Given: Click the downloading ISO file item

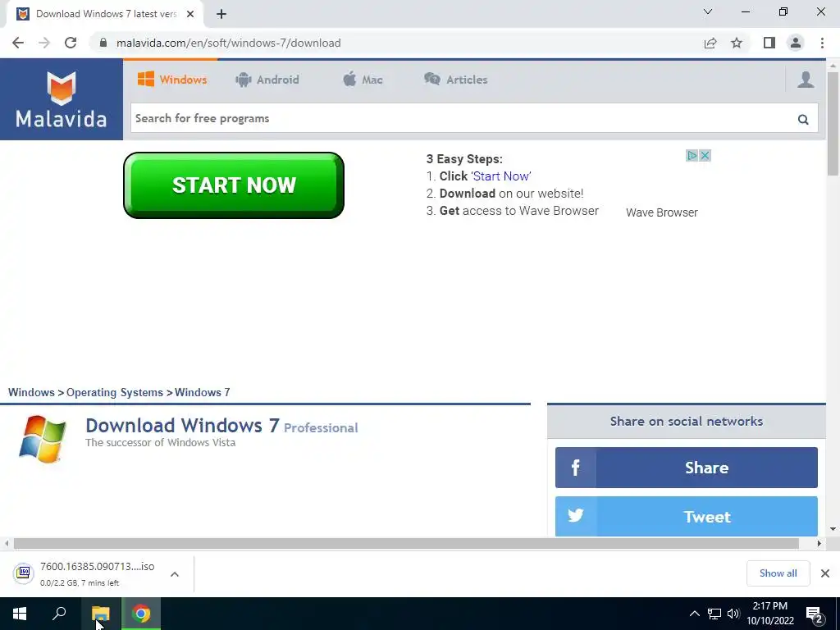Looking at the screenshot, I should pos(84,573).
